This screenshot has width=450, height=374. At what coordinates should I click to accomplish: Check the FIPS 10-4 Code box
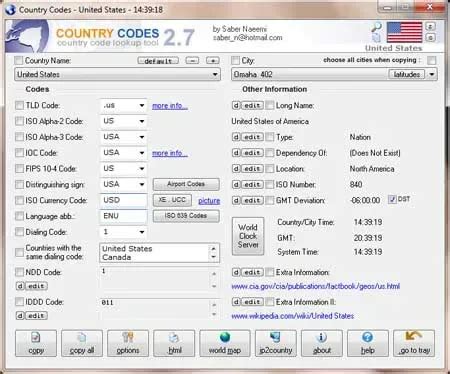[x=19, y=169]
